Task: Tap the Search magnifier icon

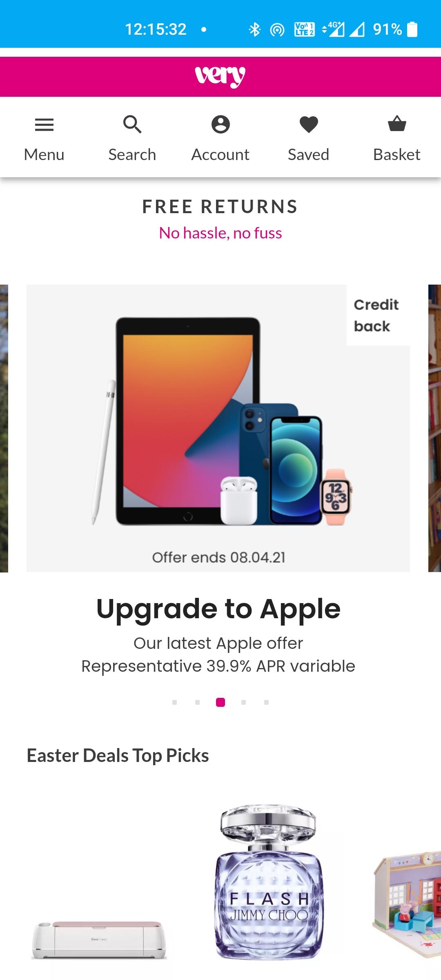Action: pyautogui.click(x=132, y=125)
